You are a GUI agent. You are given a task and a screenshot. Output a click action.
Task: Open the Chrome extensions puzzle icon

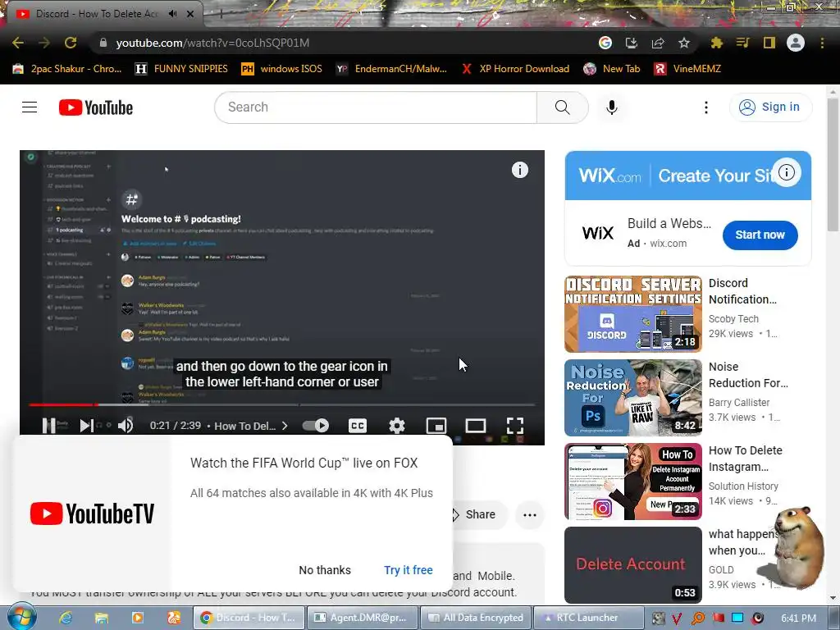click(716, 43)
